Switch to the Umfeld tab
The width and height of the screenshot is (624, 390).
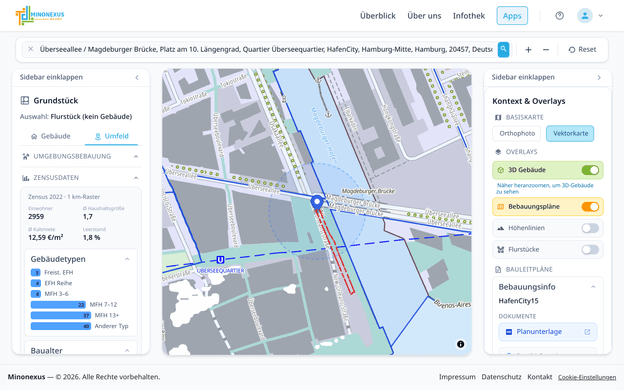pos(111,136)
